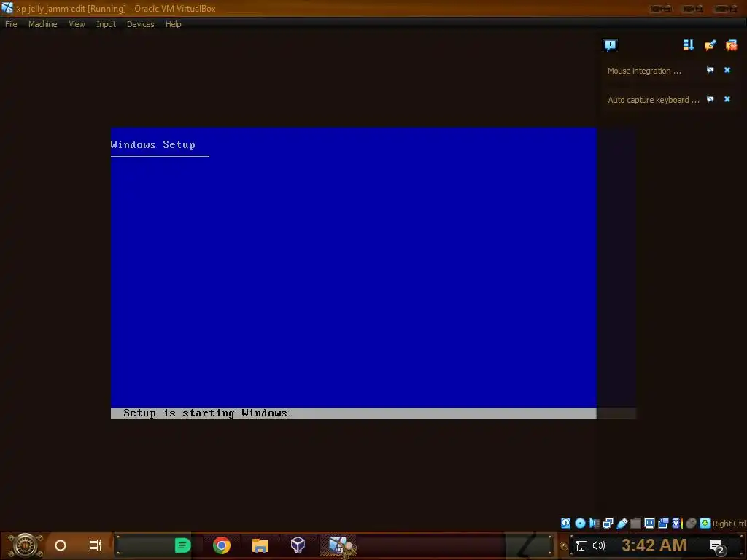The image size is (747, 560).
Task: Click the Setup is starting Windows status bar
Action: pyautogui.click(x=354, y=413)
